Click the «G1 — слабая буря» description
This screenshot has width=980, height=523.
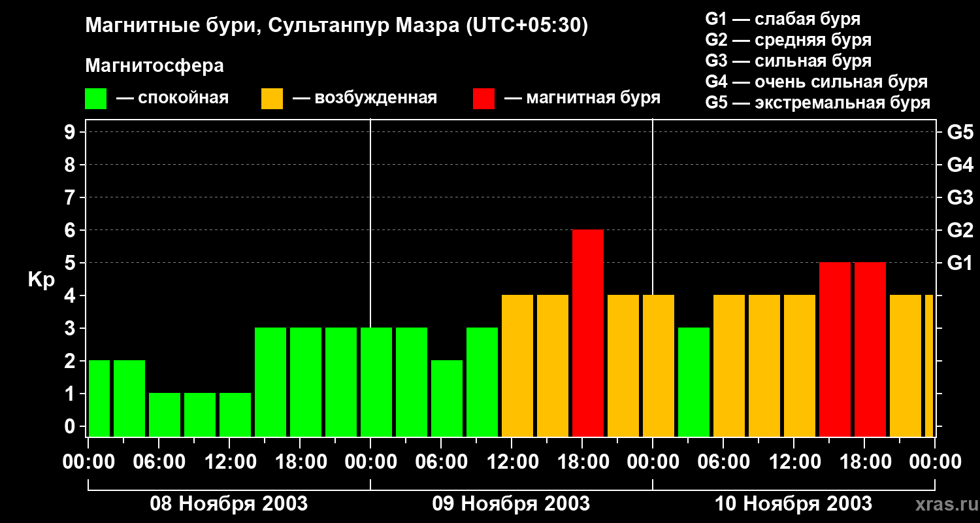click(x=783, y=19)
